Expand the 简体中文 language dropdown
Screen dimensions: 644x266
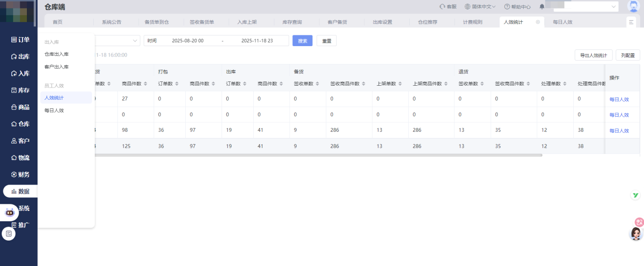[480, 7]
